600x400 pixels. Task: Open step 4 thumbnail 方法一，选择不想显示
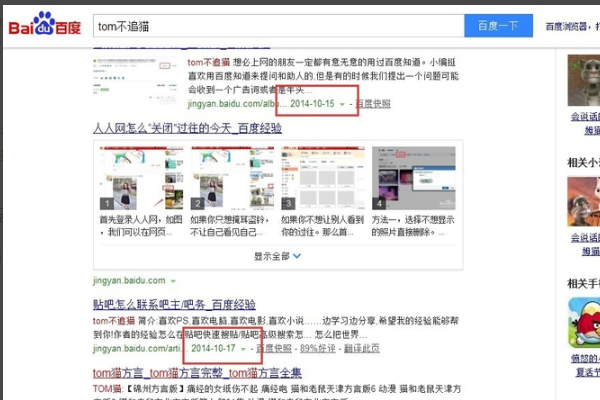point(414,178)
